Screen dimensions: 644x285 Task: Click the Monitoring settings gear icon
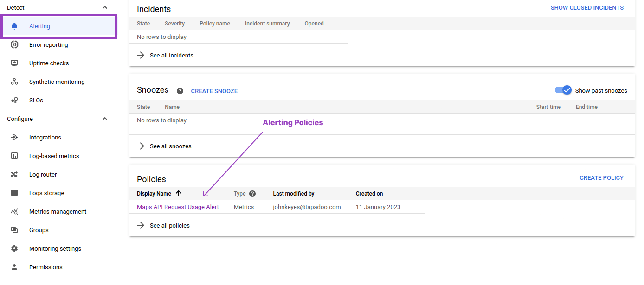[14, 249]
